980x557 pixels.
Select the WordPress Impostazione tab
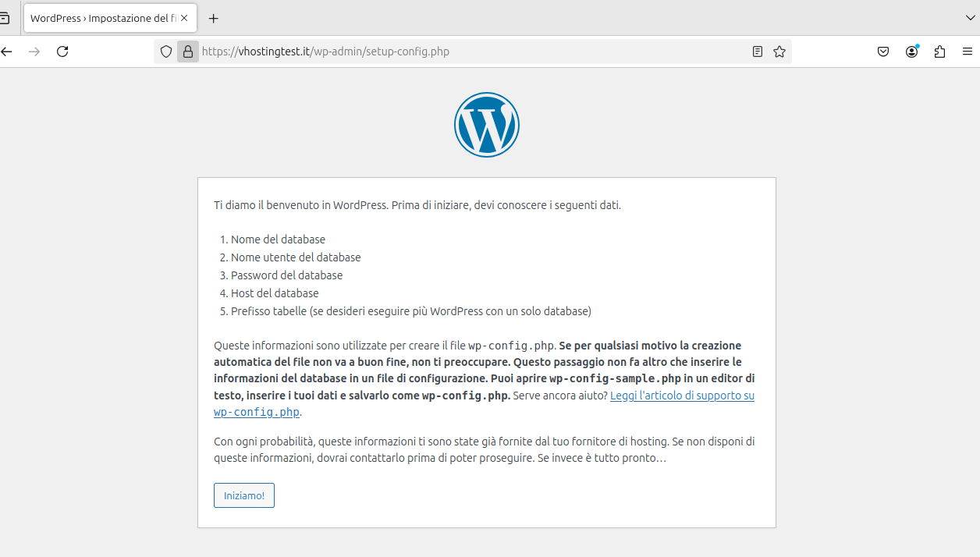pos(101,18)
